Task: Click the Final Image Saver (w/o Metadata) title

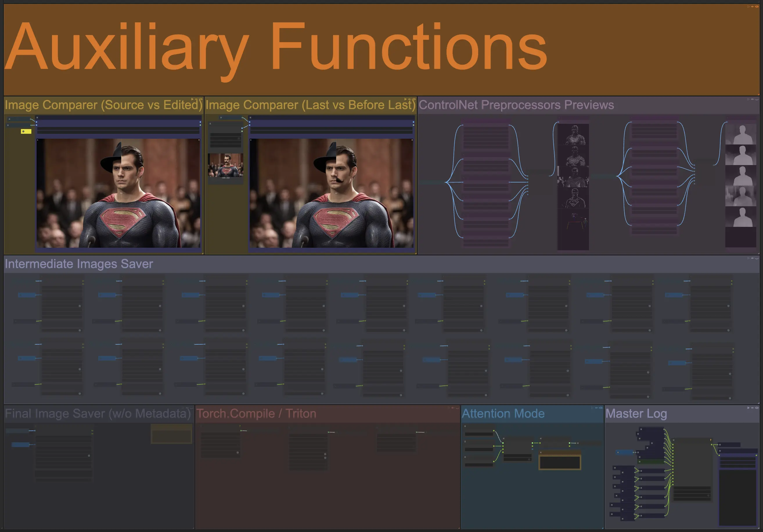Action: click(98, 414)
